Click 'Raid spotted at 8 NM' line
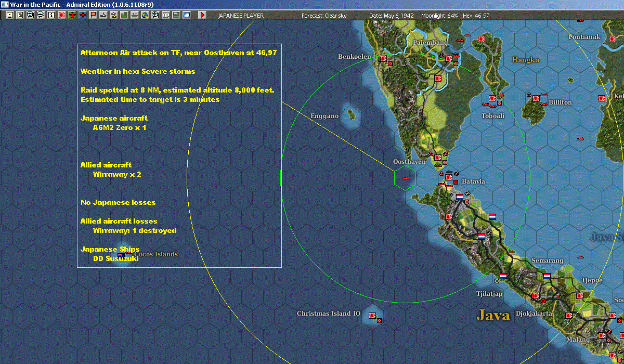Viewport: 624px width, 364px height. [177, 90]
